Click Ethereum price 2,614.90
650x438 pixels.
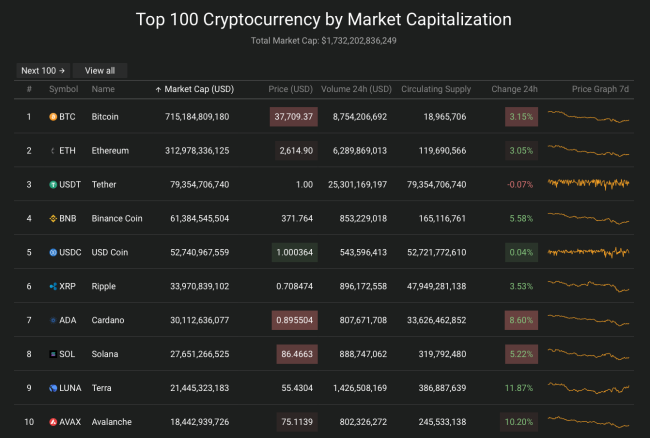coord(296,151)
